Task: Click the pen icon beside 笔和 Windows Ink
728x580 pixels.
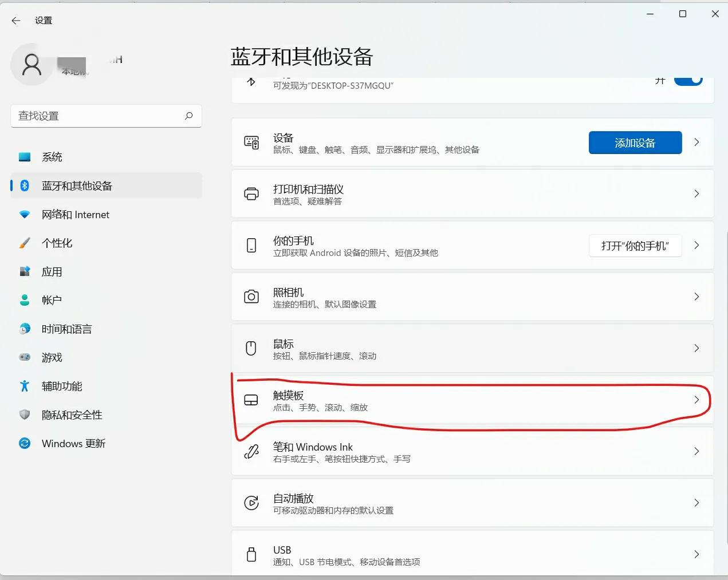Action: 251,451
